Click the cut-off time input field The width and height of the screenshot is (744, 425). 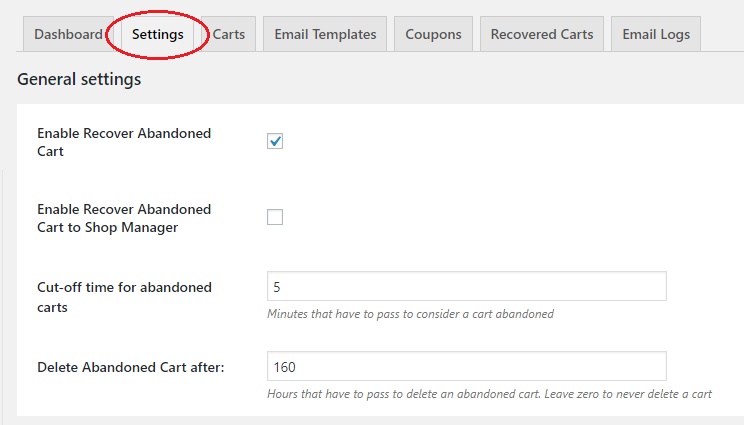pyautogui.click(x=466, y=286)
